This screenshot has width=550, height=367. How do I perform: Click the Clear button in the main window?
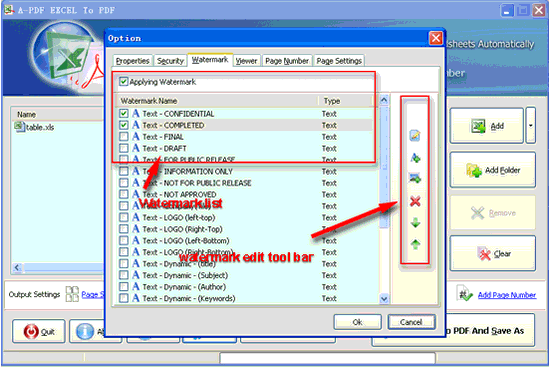click(493, 253)
